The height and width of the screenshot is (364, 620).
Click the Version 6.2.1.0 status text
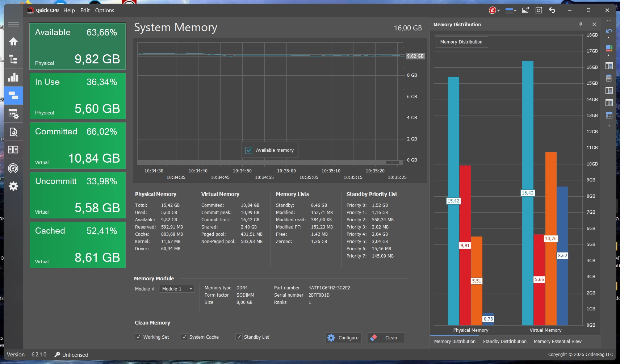(x=27, y=355)
